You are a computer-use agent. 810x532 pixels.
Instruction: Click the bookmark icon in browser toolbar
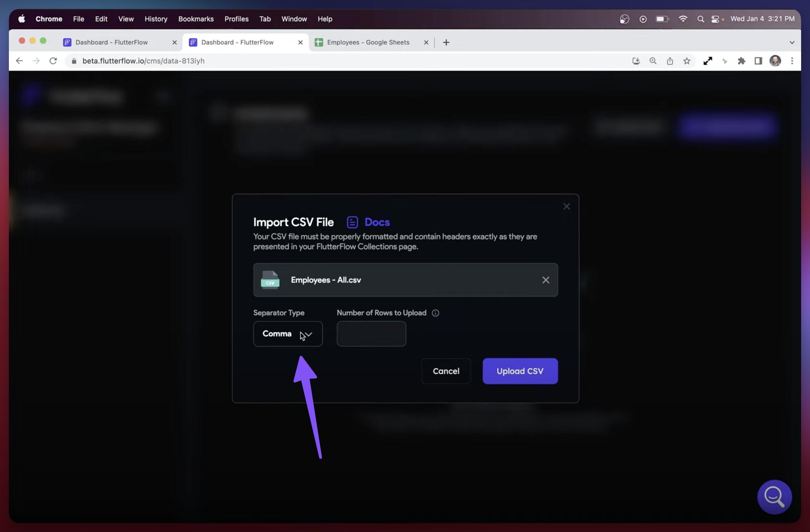[686, 61]
